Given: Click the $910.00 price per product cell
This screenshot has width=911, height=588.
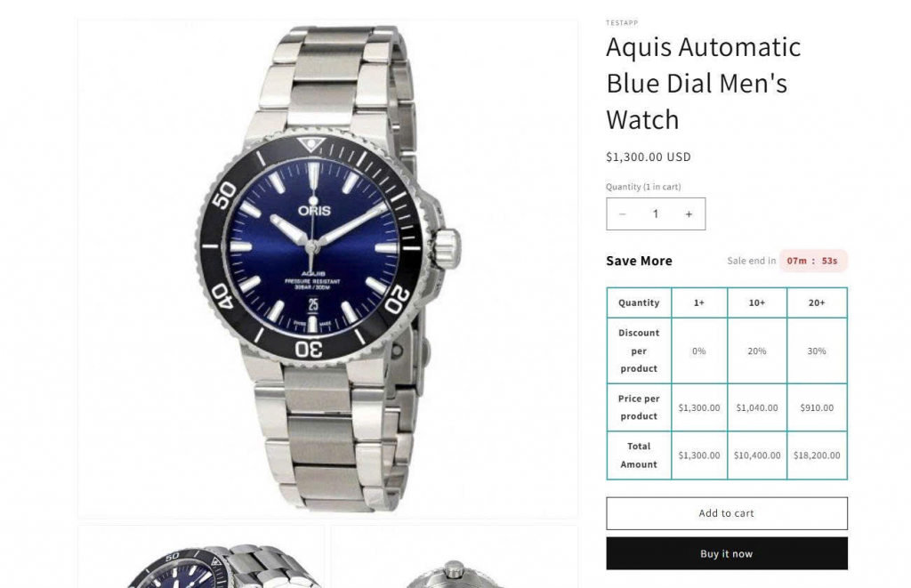Looking at the screenshot, I should click(x=817, y=408).
